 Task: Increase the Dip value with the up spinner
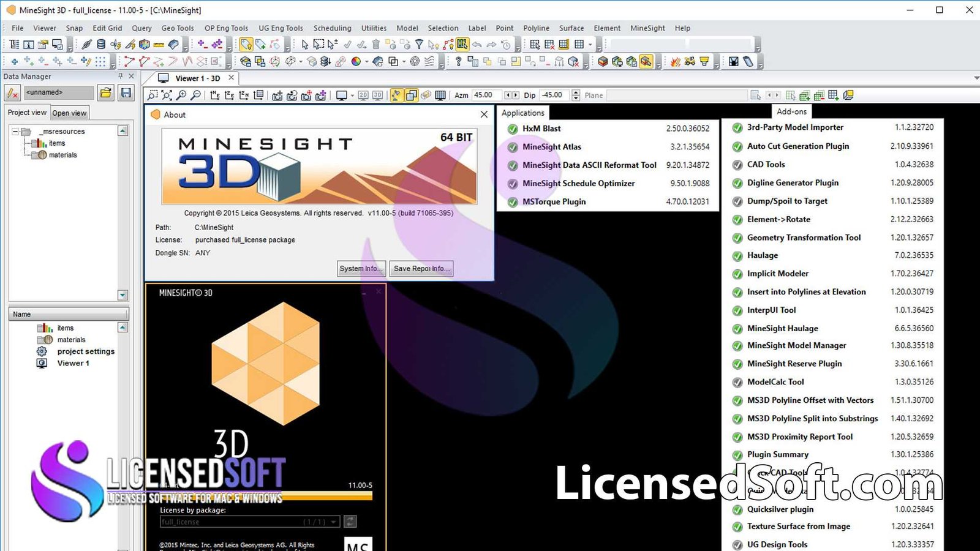click(576, 92)
